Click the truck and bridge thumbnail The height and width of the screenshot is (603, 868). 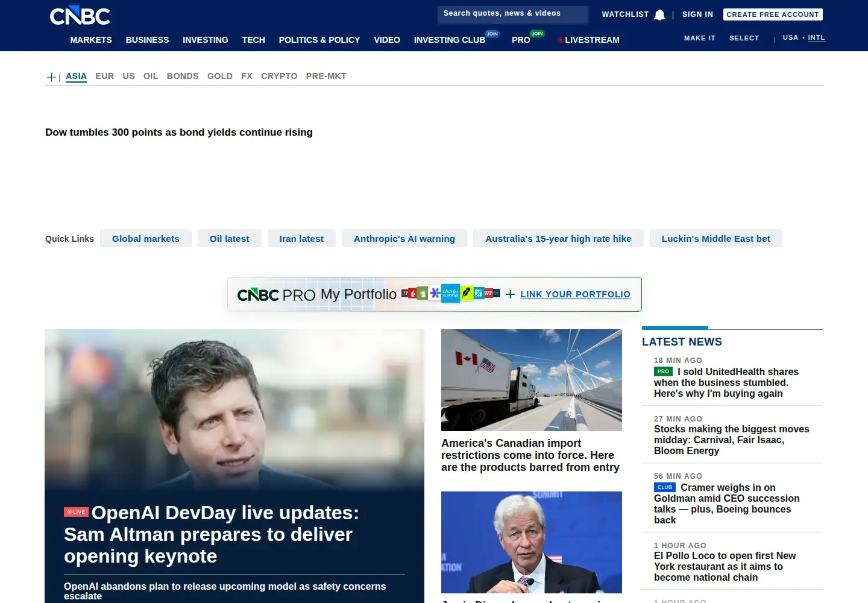pyautogui.click(x=532, y=380)
